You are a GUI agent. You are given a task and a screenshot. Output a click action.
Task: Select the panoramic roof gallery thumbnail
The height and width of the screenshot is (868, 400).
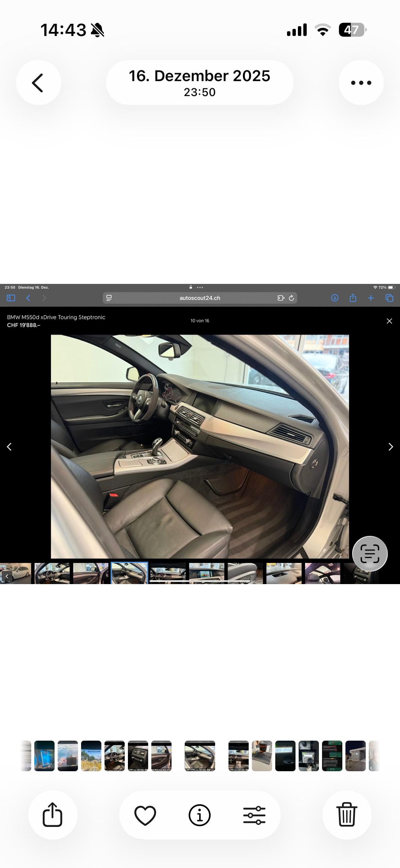tap(323, 573)
